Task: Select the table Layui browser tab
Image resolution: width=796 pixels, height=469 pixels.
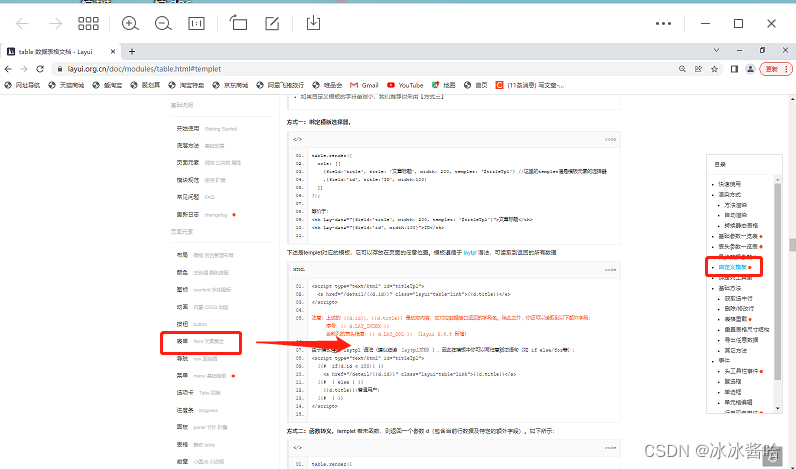Action: pos(60,52)
